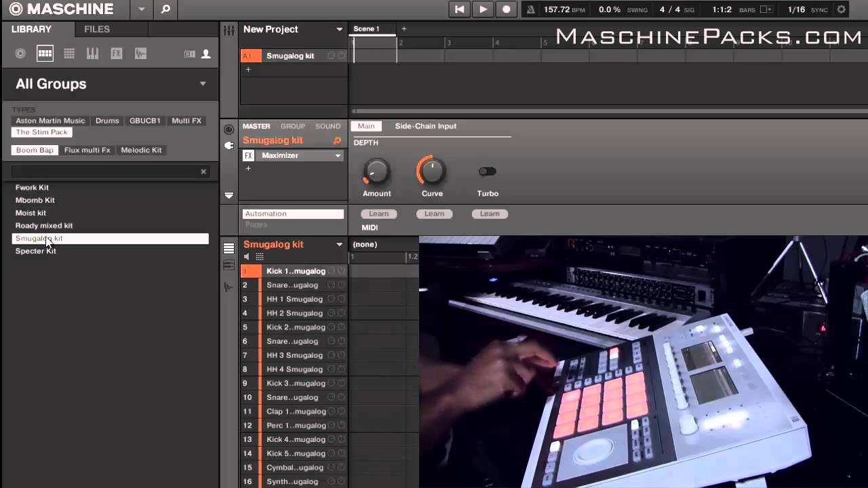Open the (none) pattern selector
Screen dimensions: 868x488
365,244
